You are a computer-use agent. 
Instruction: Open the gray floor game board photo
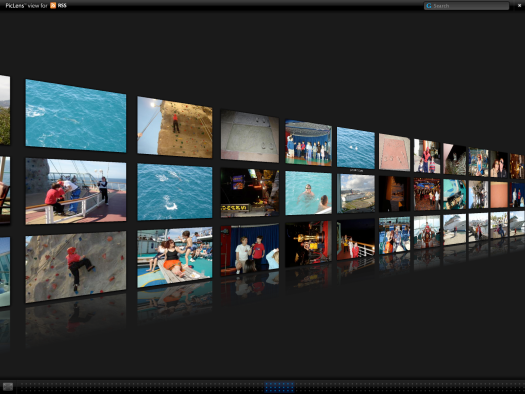pyautogui.click(x=250, y=137)
